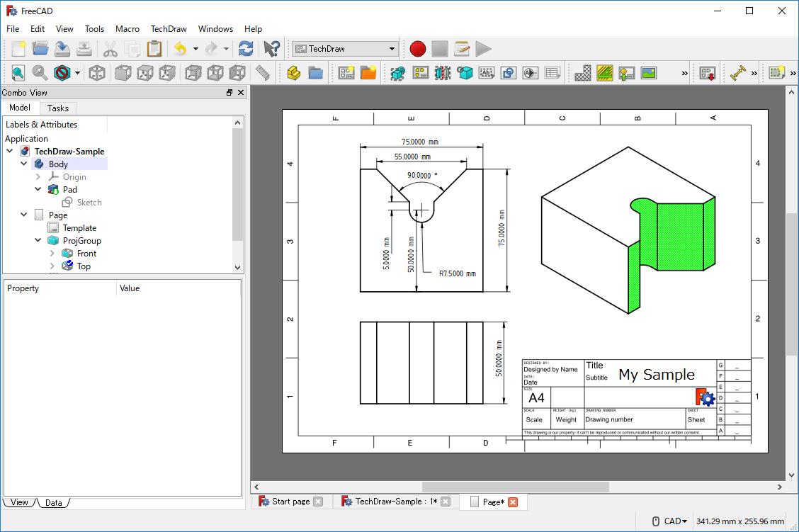Insert a spreadsheet view
799x532 pixels.
[x=553, y=72]
